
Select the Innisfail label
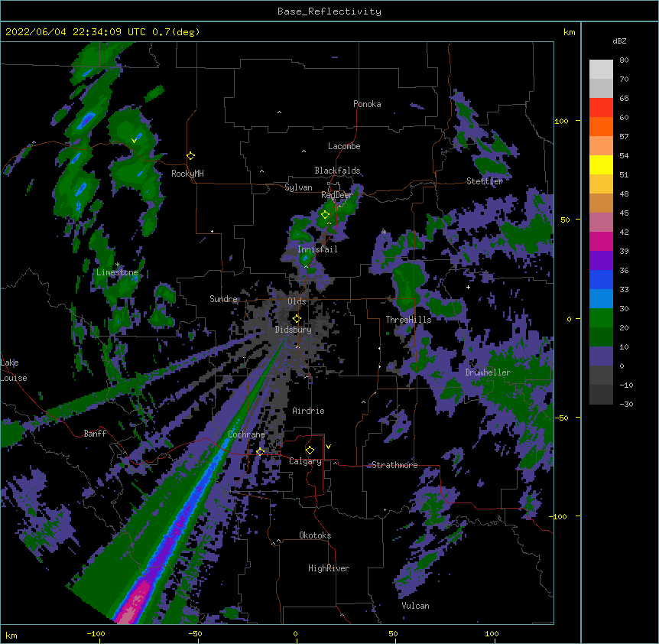[317, 249]
